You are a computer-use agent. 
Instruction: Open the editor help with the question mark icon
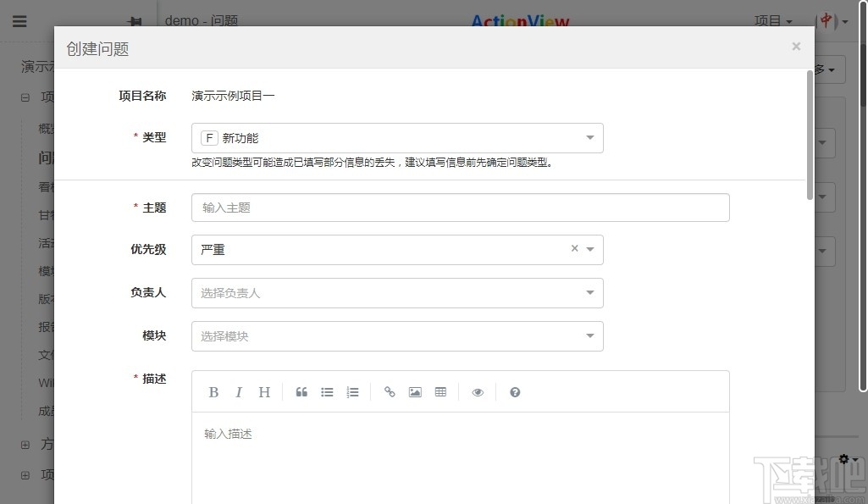515,391
